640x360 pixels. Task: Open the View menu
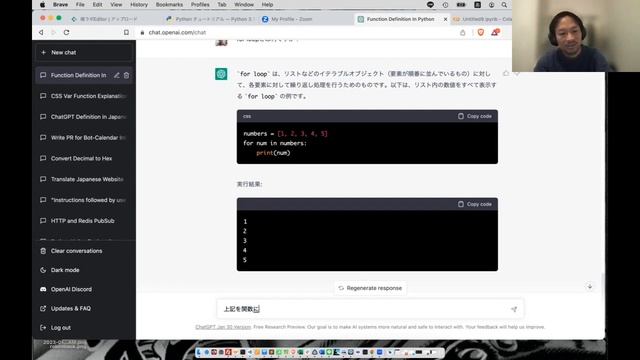116,5
